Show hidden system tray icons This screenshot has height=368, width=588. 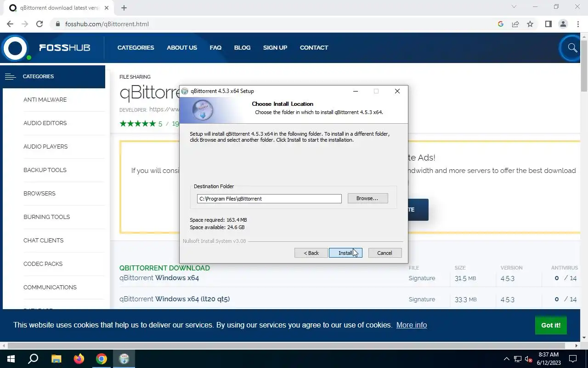pos(507,359)
